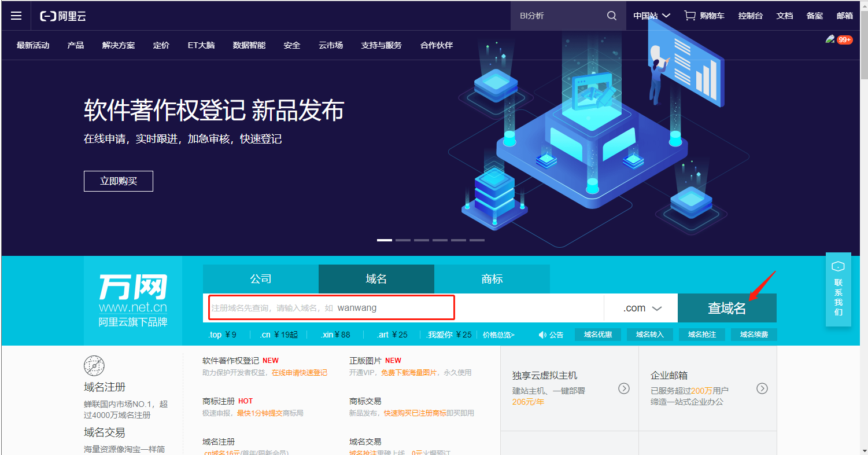Click the 正版图片 NEW link
This screenshot has width=868, height=455.
point(375,360)
